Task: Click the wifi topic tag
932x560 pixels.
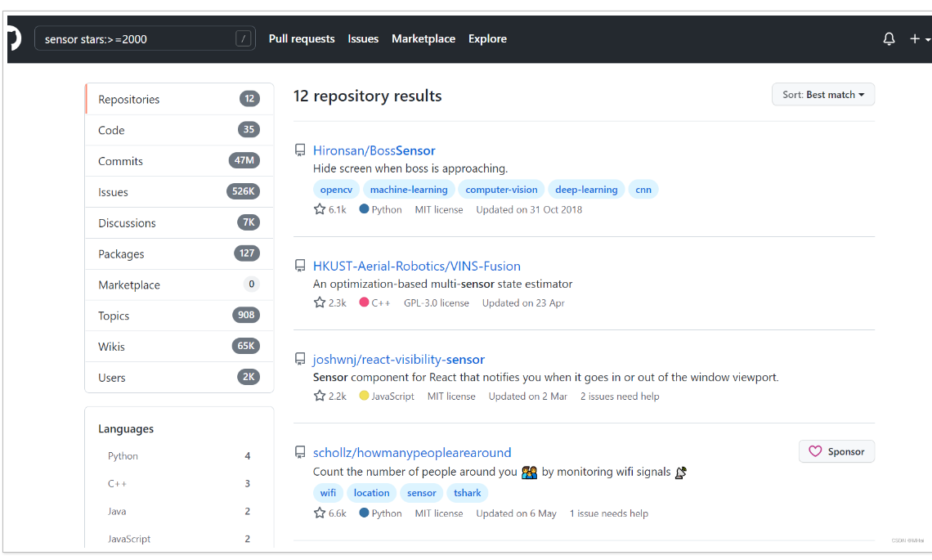Action: click(x=328, y=493)
